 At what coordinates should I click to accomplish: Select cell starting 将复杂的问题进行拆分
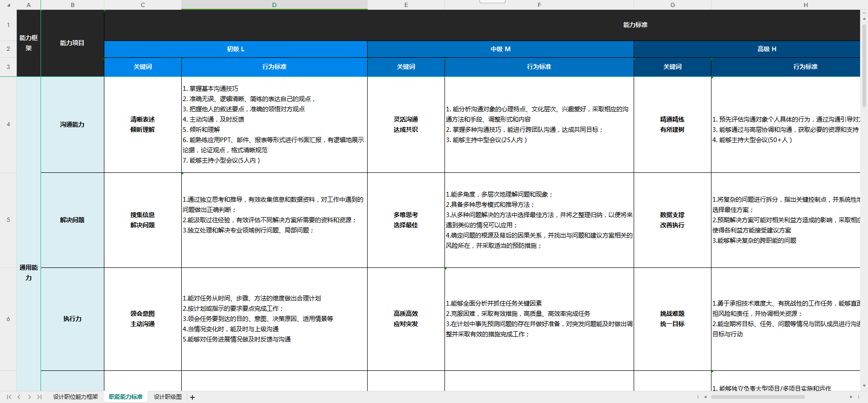(x=786, y=220)
